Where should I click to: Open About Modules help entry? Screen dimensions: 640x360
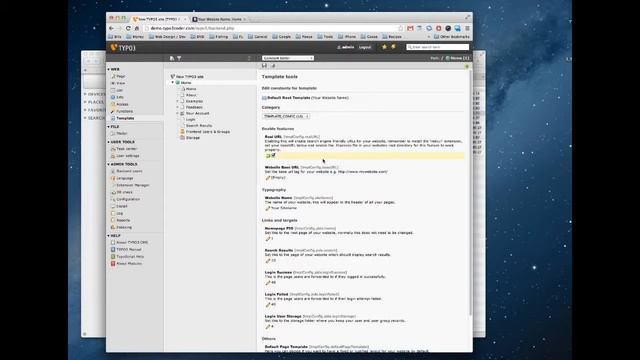(129, 264)
